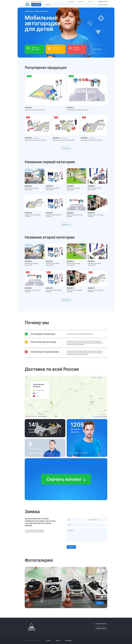Click the gallery slide indicator dots

click(x=30, y=604)
